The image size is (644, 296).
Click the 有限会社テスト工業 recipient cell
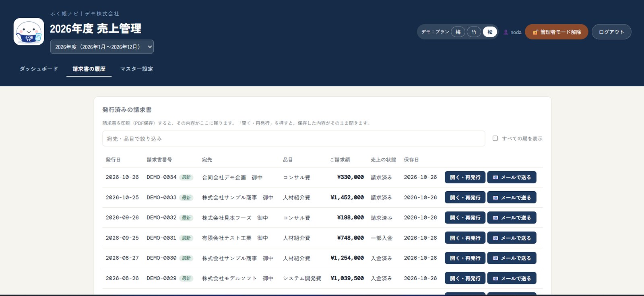coord(235,238)
